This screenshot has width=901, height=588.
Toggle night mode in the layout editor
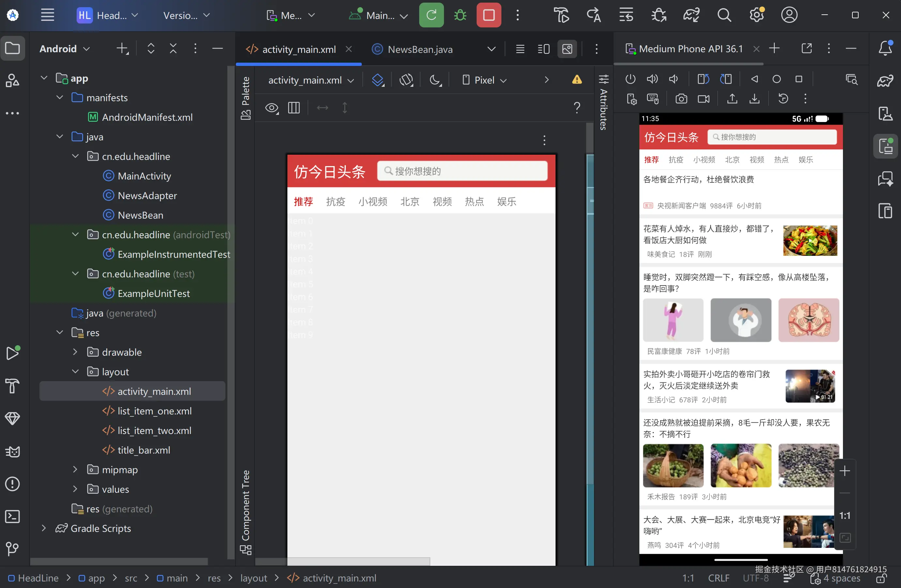pos(435,80)
